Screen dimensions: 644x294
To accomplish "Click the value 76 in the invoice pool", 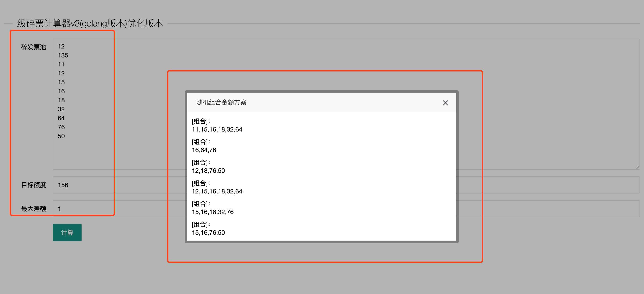I will (x=61, y=127).
